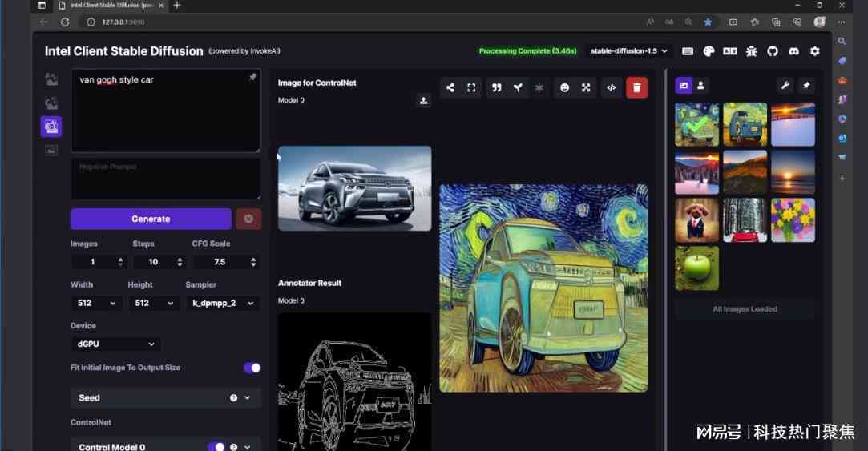Change theme with palette icon

pos(709,51)
